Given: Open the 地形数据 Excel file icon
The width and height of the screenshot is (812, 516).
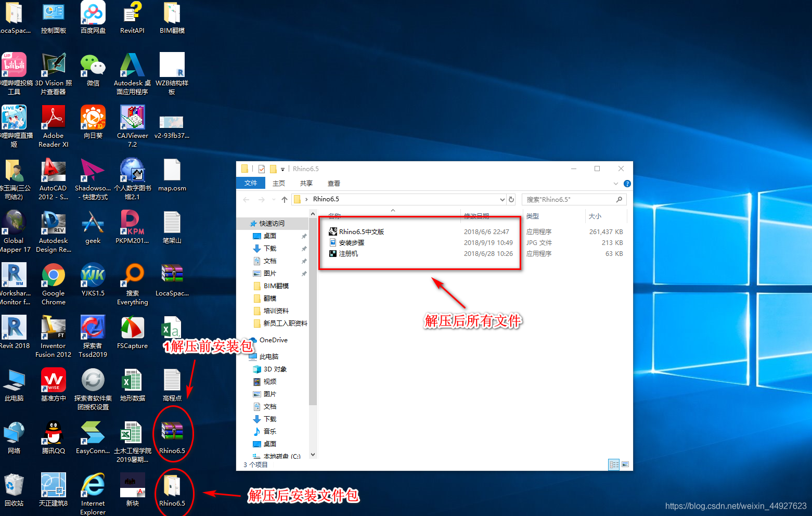Looking at the screenshot, I should tap(133, 385).
